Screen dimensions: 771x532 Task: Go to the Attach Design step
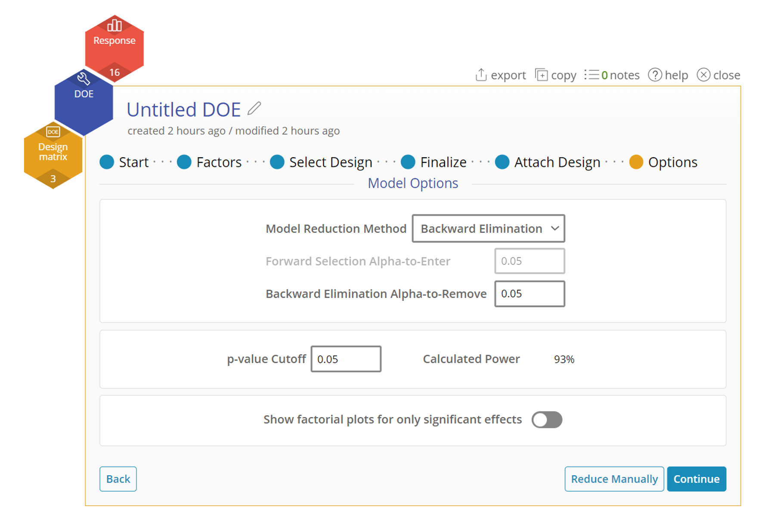point(548,162)
